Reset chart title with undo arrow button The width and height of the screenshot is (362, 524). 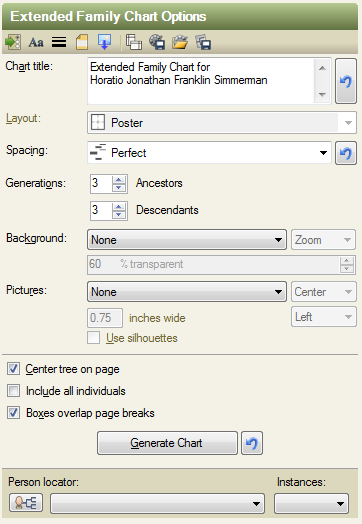point(346,81)
